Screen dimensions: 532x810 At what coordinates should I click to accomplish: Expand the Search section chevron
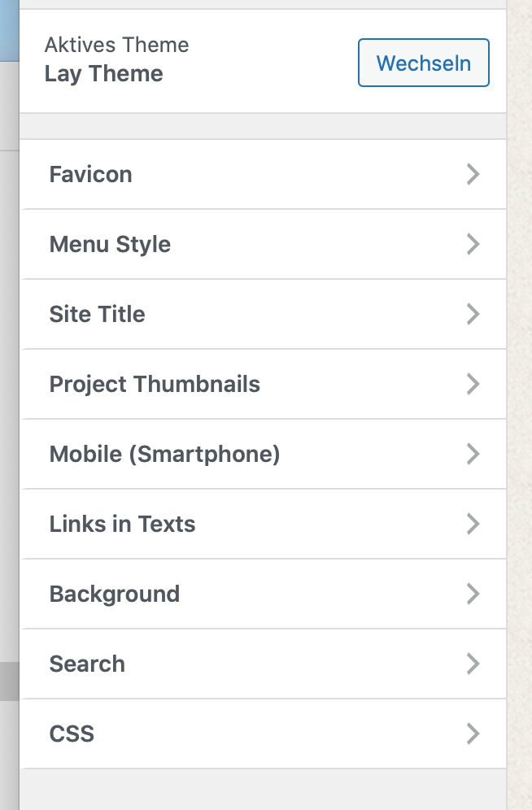tap(473, 664)
